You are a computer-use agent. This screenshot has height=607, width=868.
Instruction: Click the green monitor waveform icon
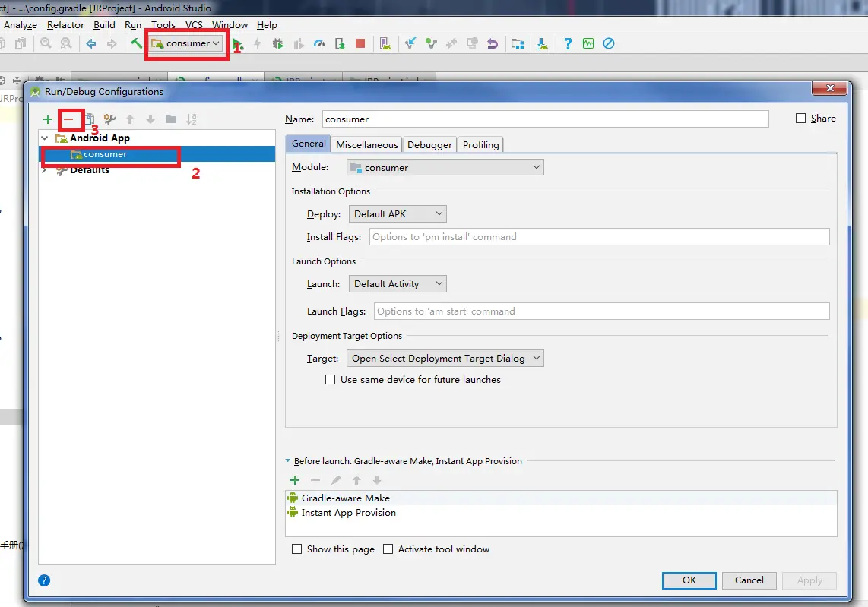[588, 43]
